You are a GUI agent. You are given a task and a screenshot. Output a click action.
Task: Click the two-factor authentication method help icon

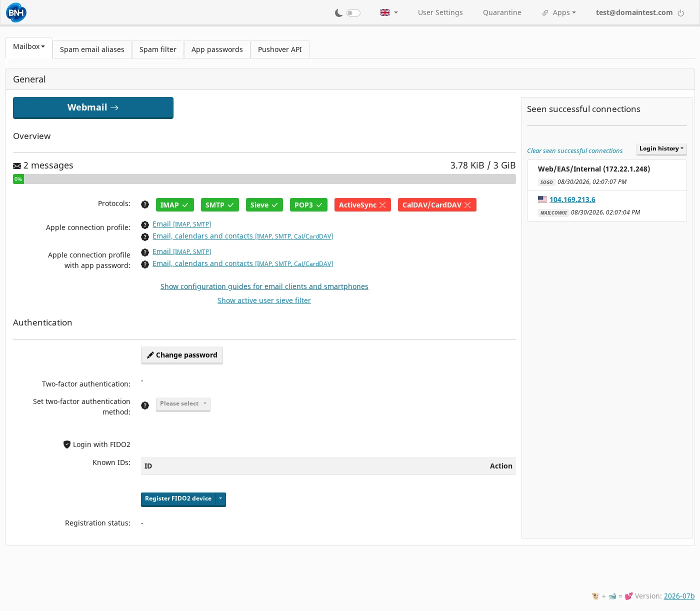[145, 405]
